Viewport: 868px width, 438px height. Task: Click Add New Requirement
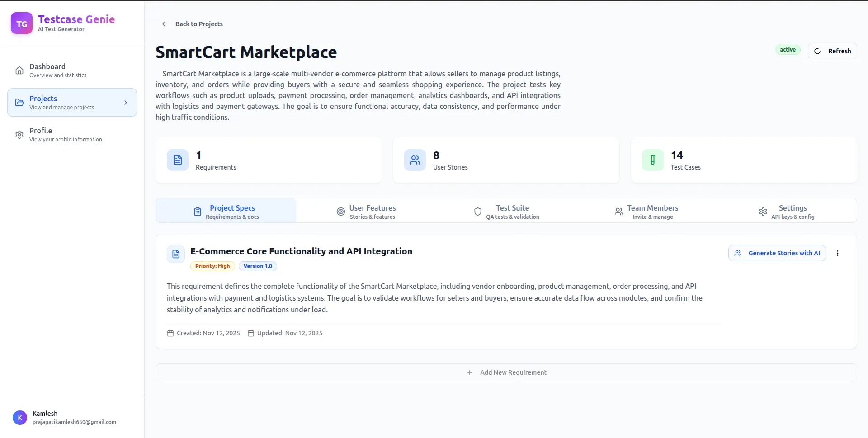coord(506,372)
